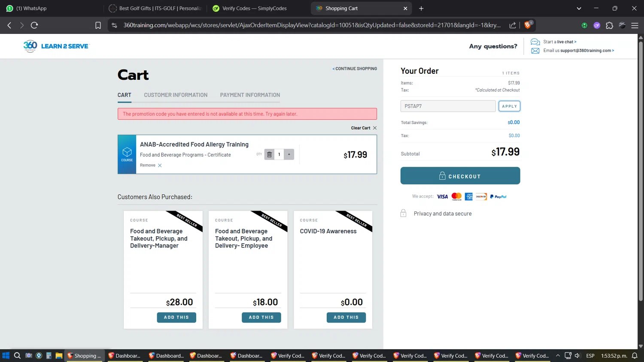Go forward in browser history
This screenshot has height=362, width=644.
[x=21, y=25]
